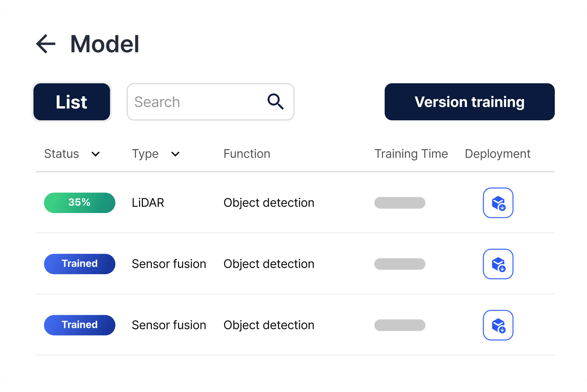Image resolution: width=587 pixels, height=392 pixels.
Task: Click the first Trained status badge
Action: click(80, 264)
